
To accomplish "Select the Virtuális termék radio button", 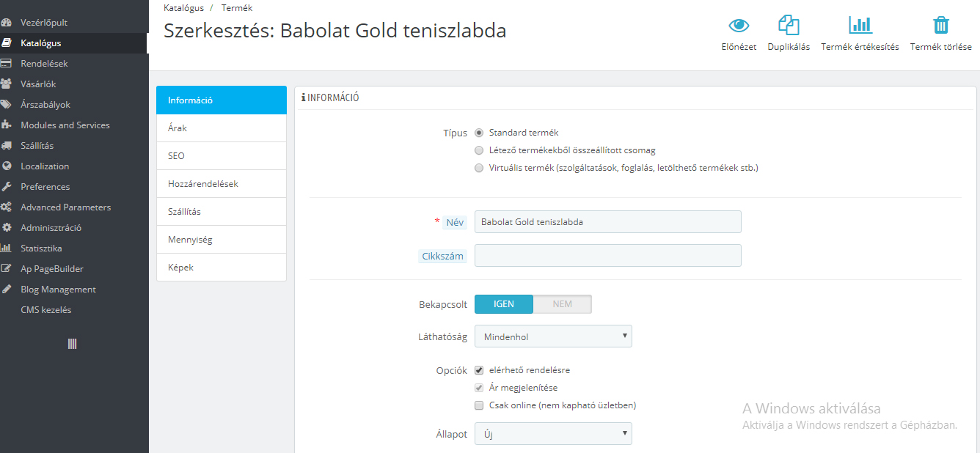I will 479,168.
